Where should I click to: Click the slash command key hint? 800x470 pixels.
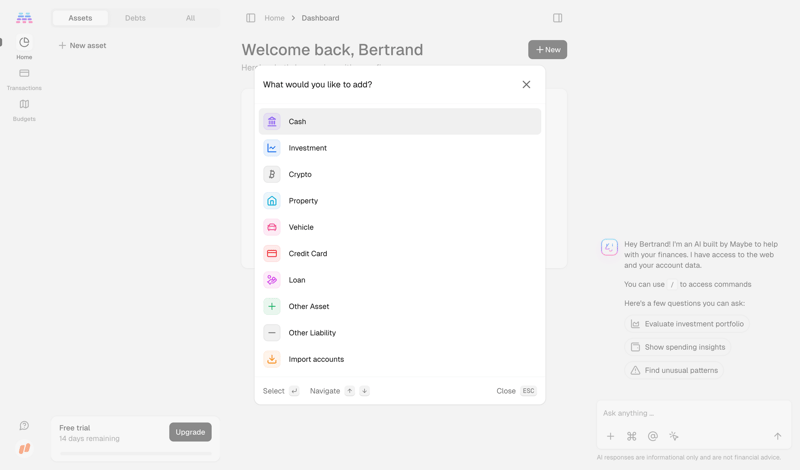[672, 285]
